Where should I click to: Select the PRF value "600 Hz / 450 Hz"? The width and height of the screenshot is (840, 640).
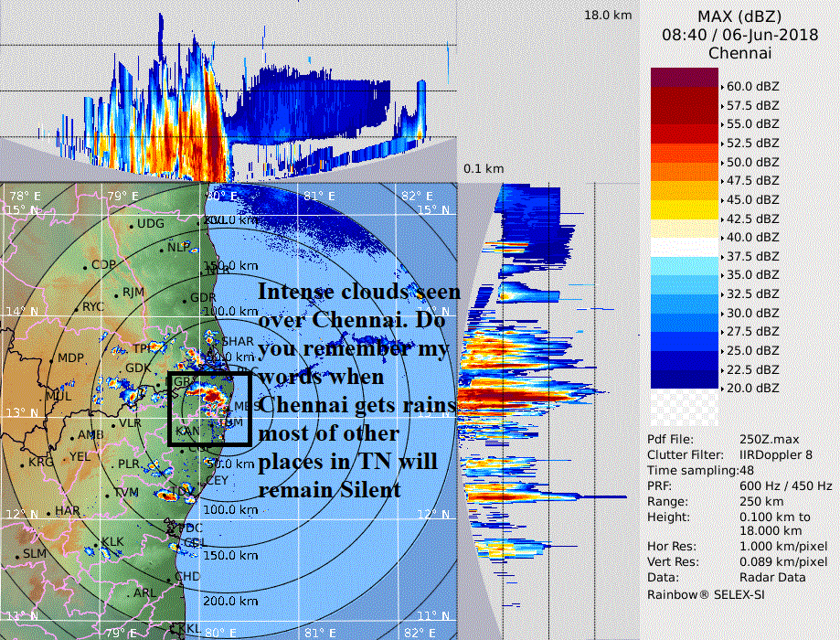coord(786,486)
